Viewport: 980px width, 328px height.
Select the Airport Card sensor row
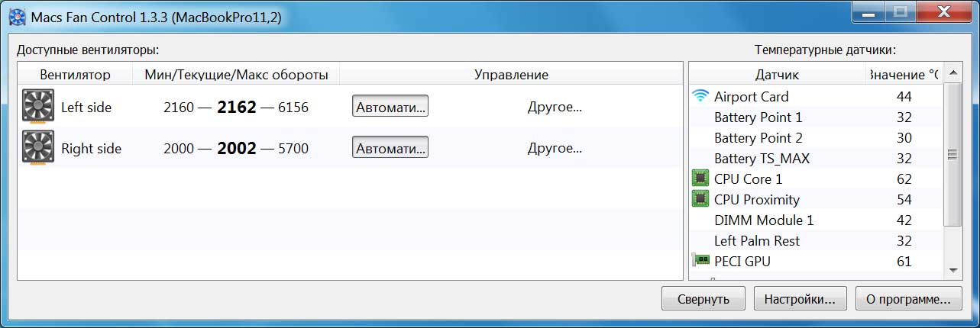click(x=817, y=96)
